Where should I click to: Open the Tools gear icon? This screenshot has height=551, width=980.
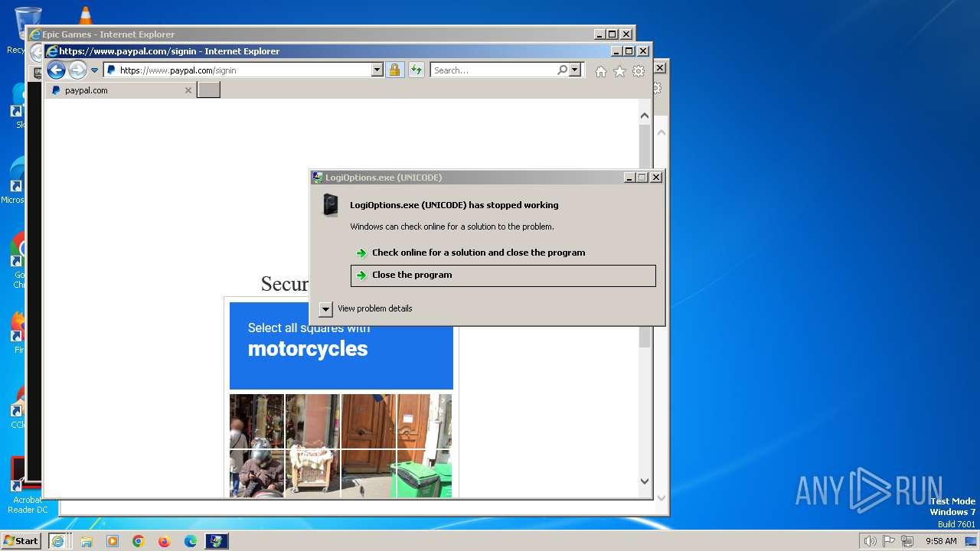pos(639,71)
